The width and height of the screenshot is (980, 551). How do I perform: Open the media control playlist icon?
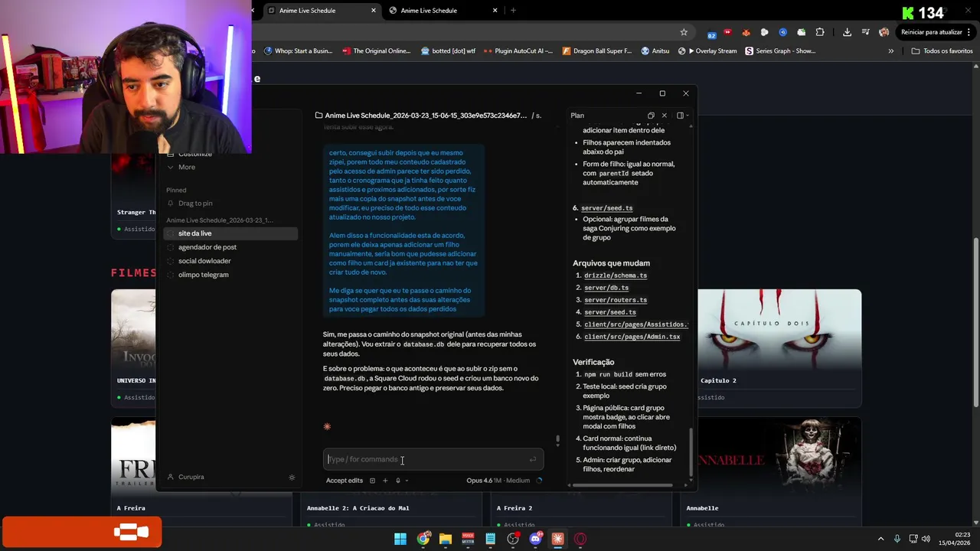[866, 32]
